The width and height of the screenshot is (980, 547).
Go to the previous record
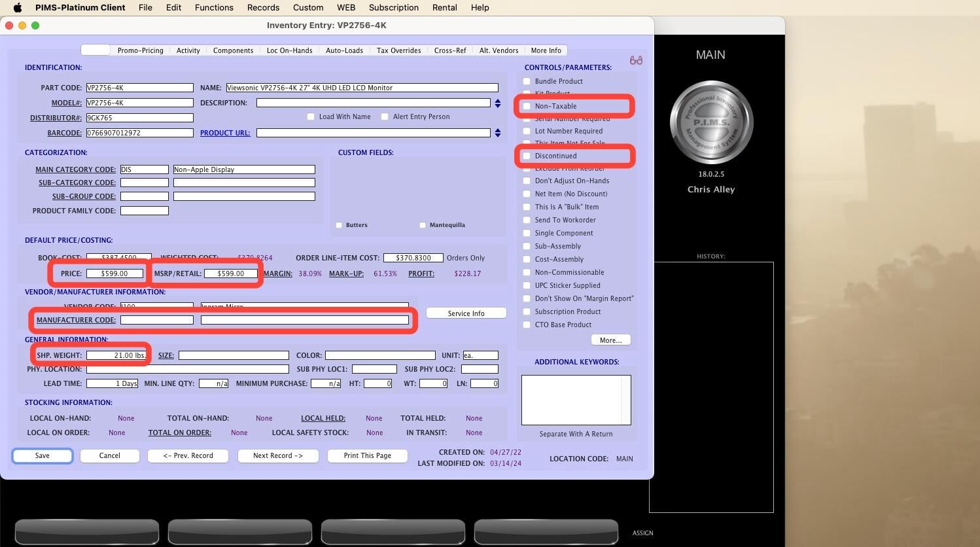tap(188, 455)
